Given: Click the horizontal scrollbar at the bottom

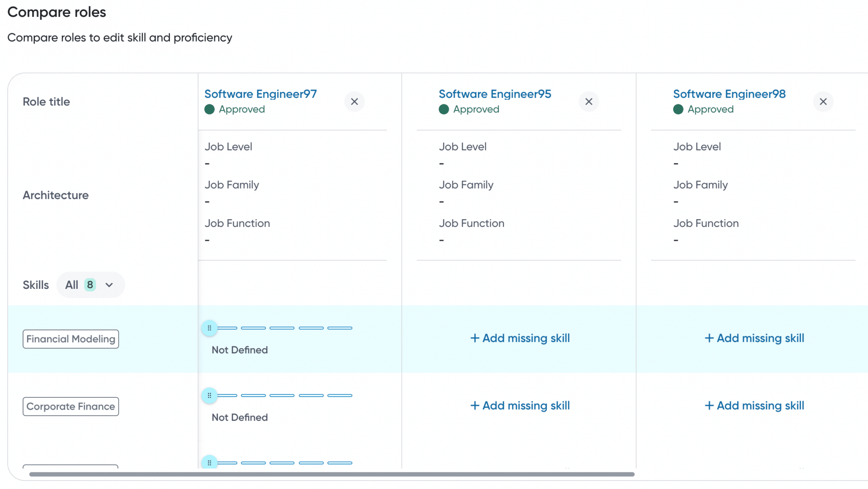Looking at the screenshot, I should [332, 475].
